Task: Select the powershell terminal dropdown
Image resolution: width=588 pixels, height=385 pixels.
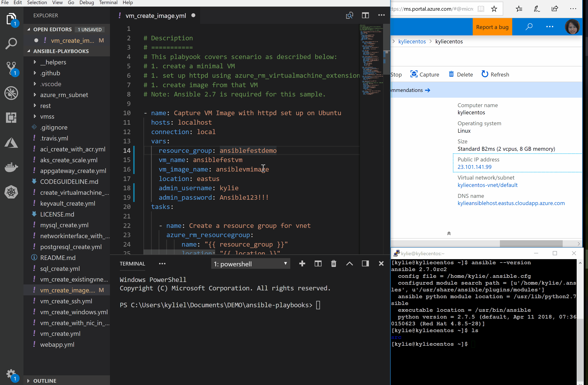Action: (x=251, y=264)
